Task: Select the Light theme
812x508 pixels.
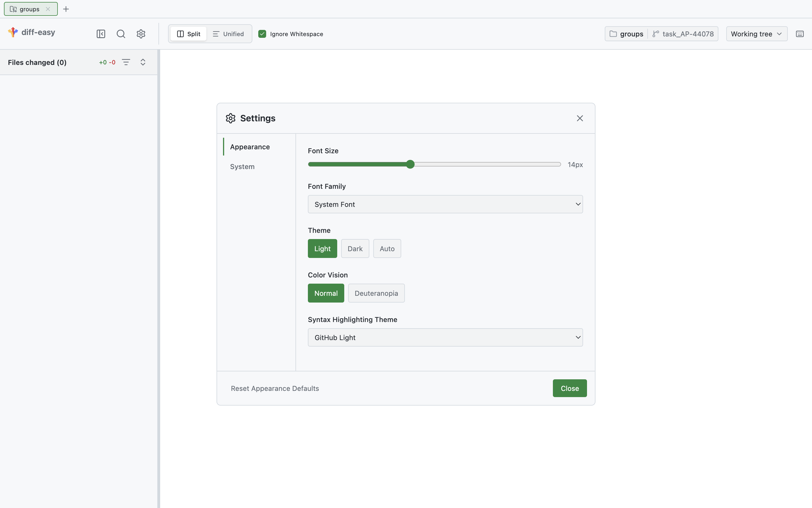Action: click(323, 249)
